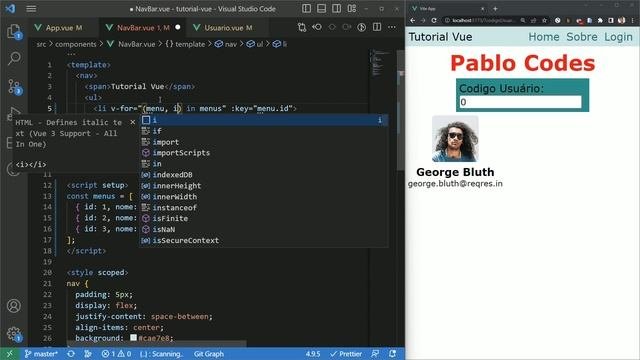This screenshot has height=360, width=640.
Task: Reload the browser page
Action: click(434, 20)
